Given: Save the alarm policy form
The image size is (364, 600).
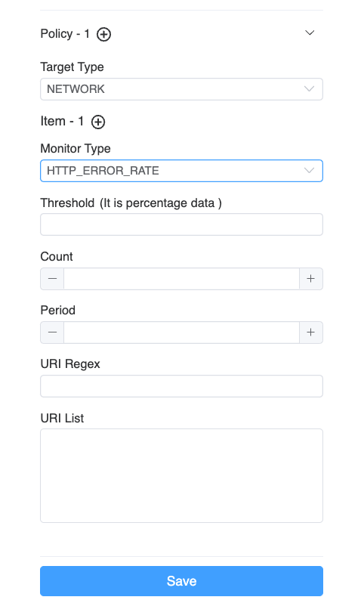Looking at the screenshot, I should (181, 581).
